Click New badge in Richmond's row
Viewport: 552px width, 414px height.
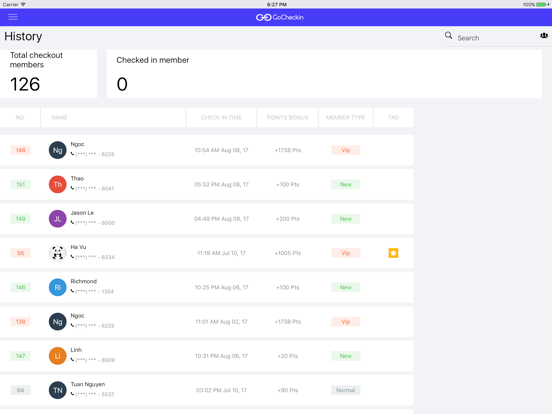(x=345, y=287)
